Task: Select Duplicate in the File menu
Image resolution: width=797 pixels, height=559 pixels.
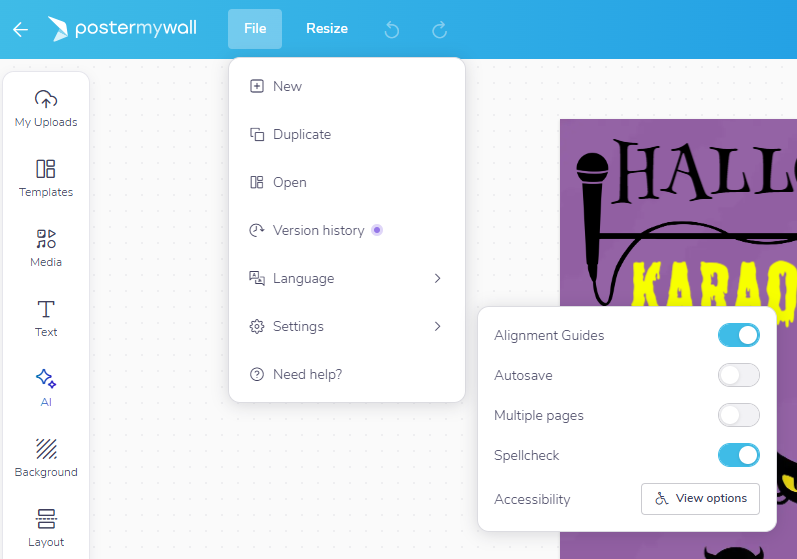Action: pyautogui.click(x=347, y=134)
